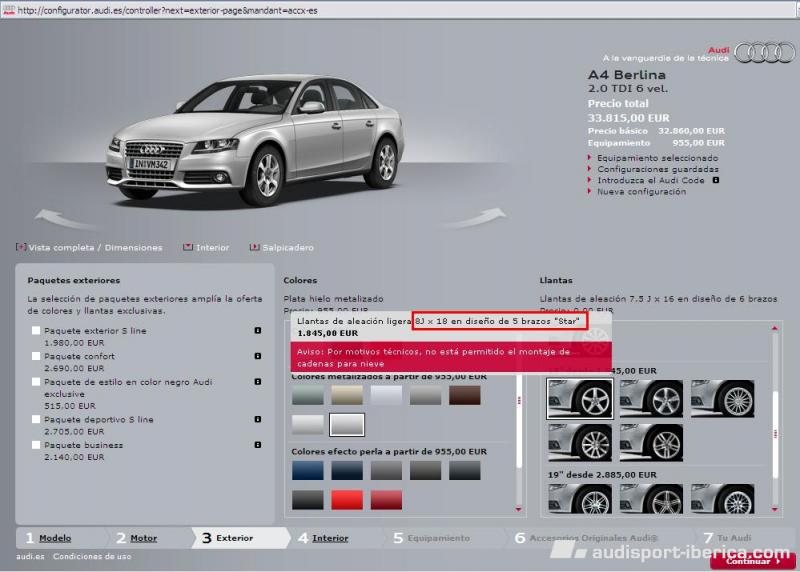
Task: Open info icon for Paquete exterior S line
Action: (x=258, y=330)
